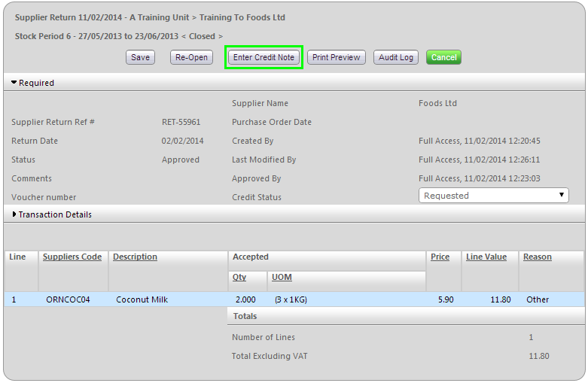Click the green Cancel button
Image resolution: width=588 pixels, height=383 pixels.
pos(443,57)
